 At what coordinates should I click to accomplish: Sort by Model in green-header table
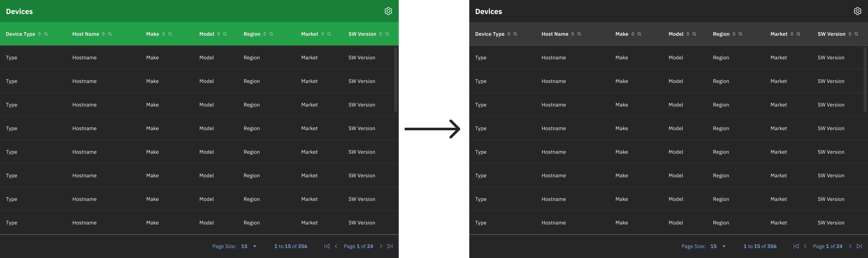(218, 34)
